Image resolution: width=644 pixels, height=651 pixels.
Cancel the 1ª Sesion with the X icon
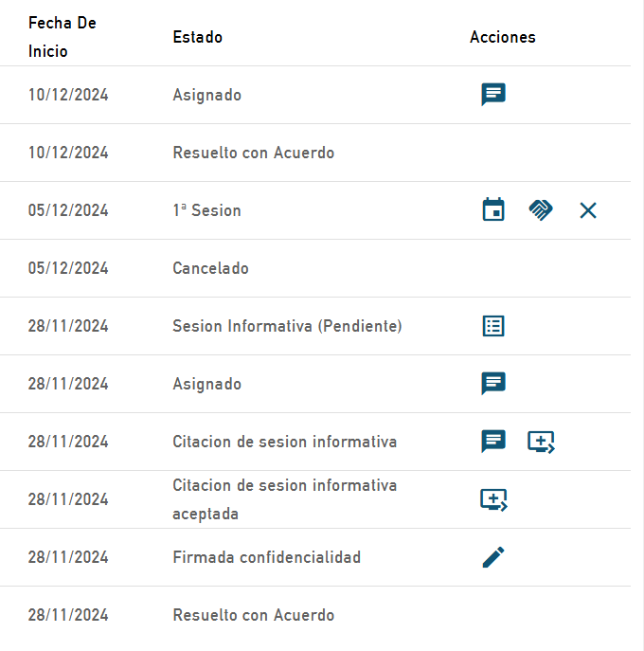588,210
